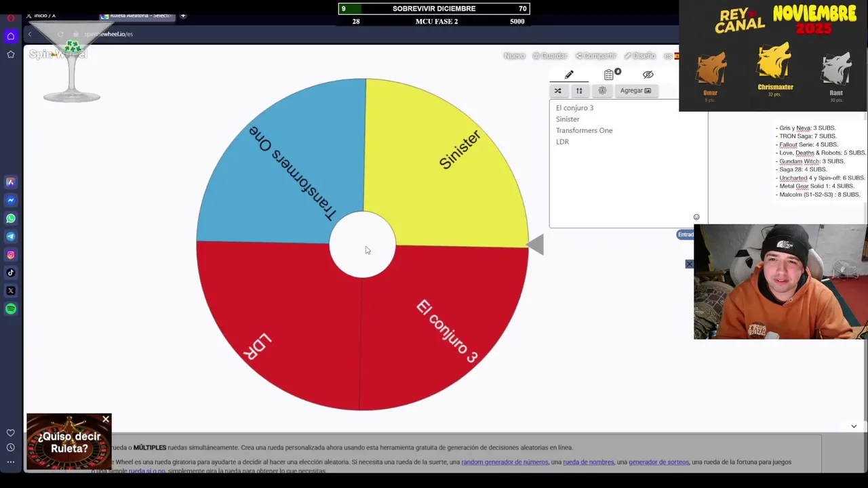Sort the wheel entries
The height and width of the screenshot is (488, 868).
tap(579, 90)
